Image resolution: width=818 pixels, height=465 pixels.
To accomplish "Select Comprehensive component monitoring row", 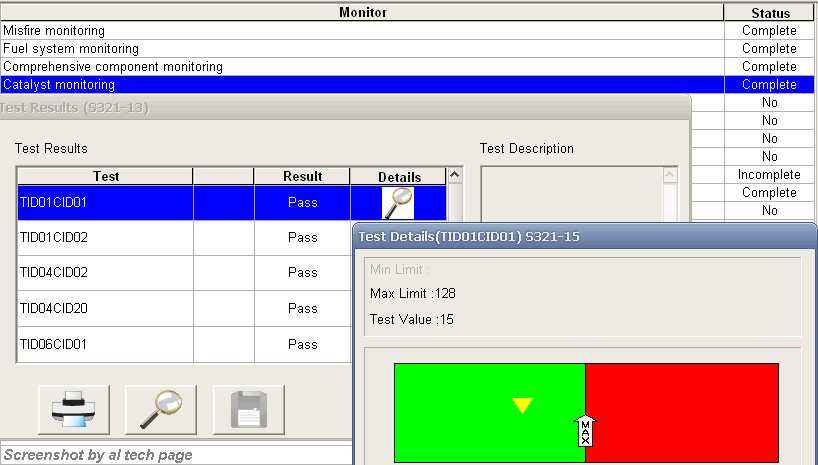I will pos(362,67).
